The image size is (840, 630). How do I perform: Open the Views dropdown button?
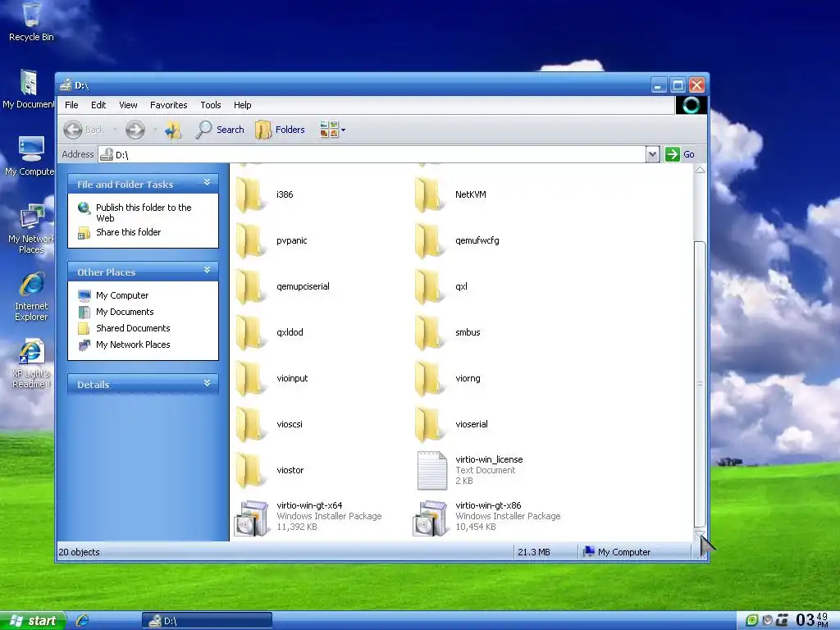coord(332,130)
